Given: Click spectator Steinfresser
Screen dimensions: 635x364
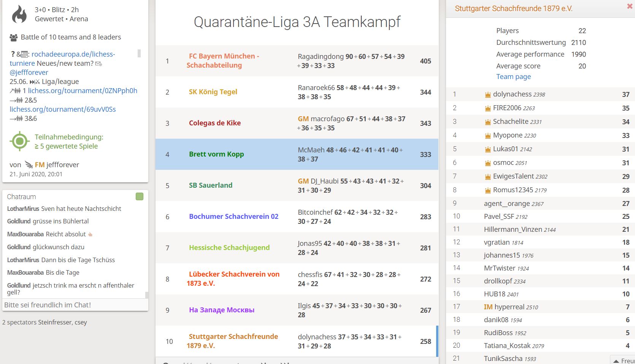Looking at the screenshot, I should coord(56,322).
